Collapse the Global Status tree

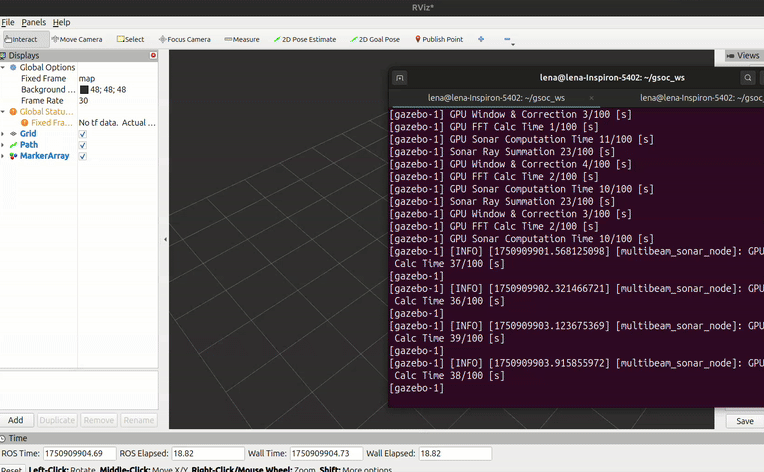pyautogui.click(x=3, y=112)
